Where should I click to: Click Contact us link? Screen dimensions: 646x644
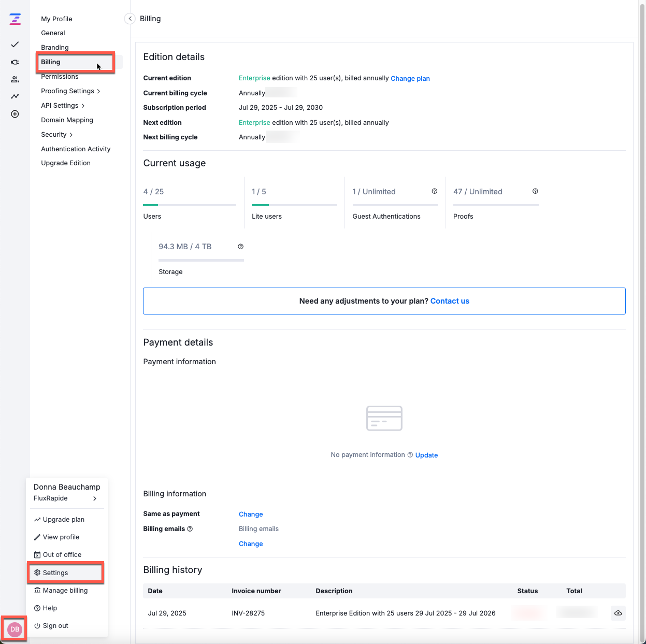coord(450,301)
